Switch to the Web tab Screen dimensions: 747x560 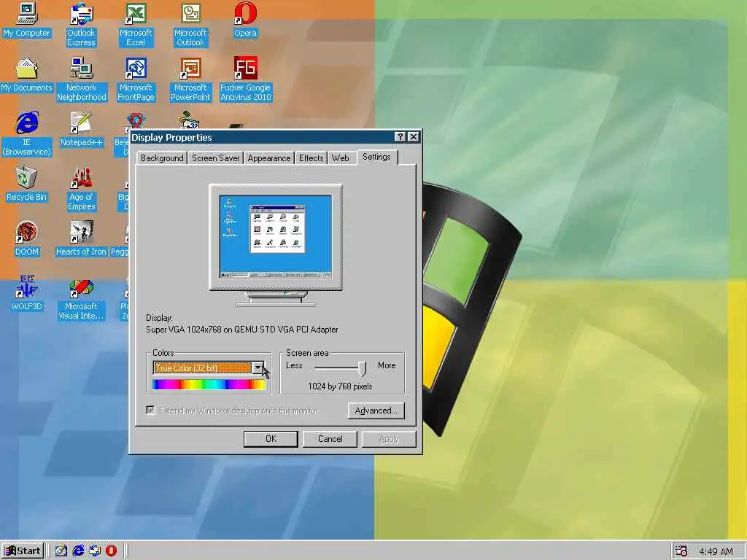tap(340, 158)
